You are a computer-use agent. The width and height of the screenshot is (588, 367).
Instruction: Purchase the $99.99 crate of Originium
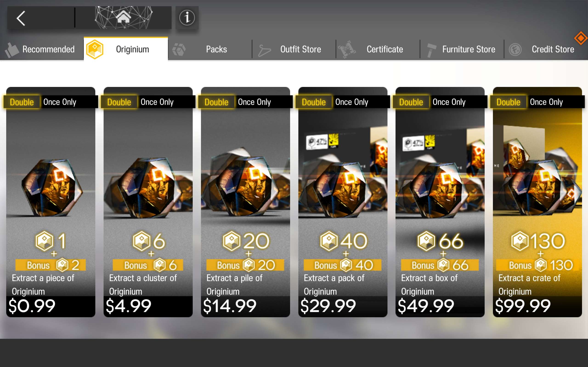[537, 202]
